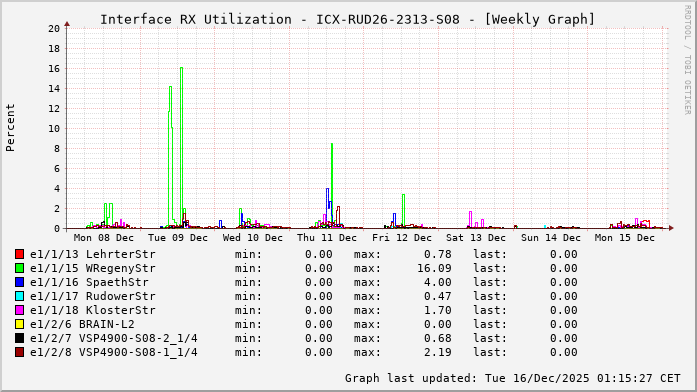Select the legend label e1/1/18 KlosterStr
Viewport: 697px width, 392px height.
[93, 310]
